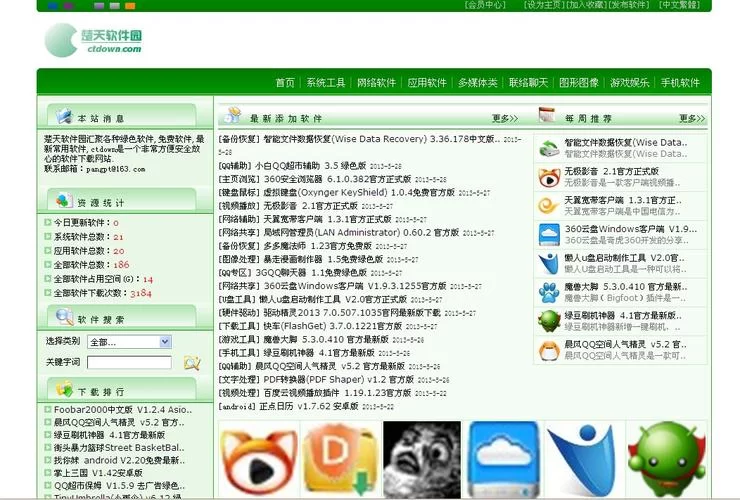The height and width of the screenshot is (500, 740).
Task: Open the large green android thumbnail
Action: pos(667,459)
